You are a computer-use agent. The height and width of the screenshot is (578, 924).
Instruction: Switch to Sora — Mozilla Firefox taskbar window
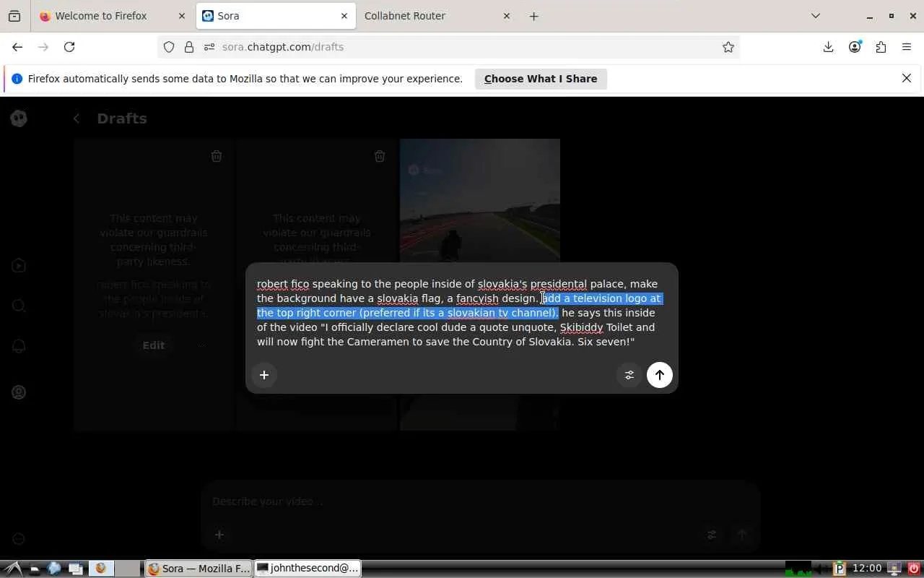pos(199,569)
